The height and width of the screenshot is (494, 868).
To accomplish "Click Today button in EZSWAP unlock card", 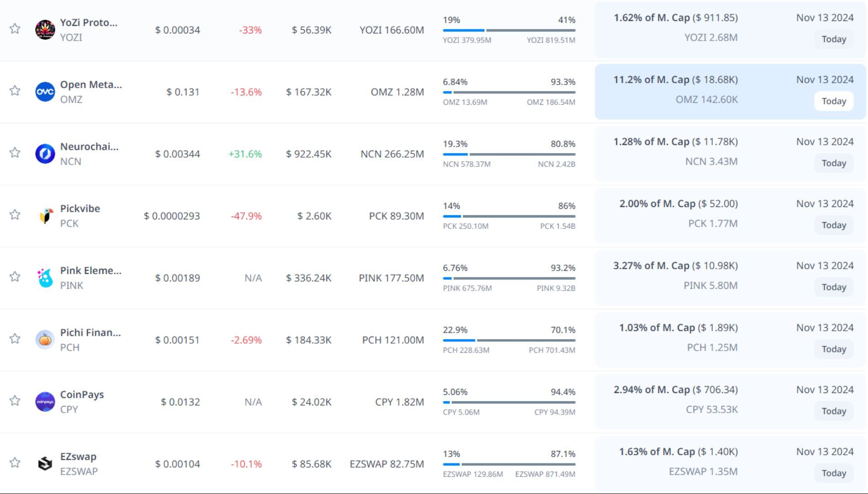I will pyautogui.click(x=834, y=473).
